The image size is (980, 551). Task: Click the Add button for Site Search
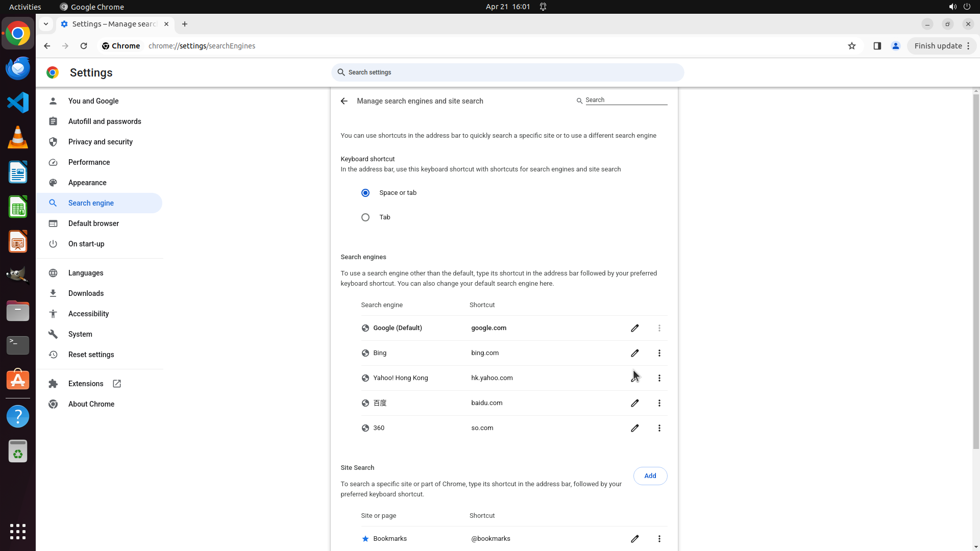pos(650,476)
